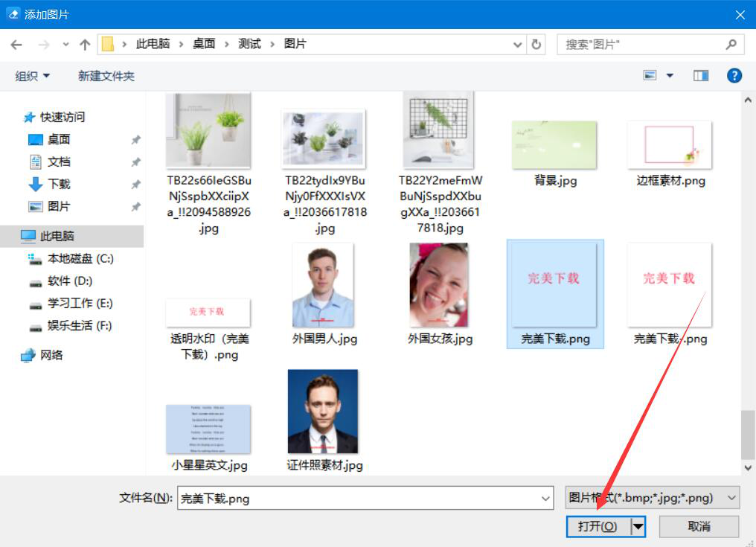Select the 证件照素材.jpg portrait

(x=323, y=412)
